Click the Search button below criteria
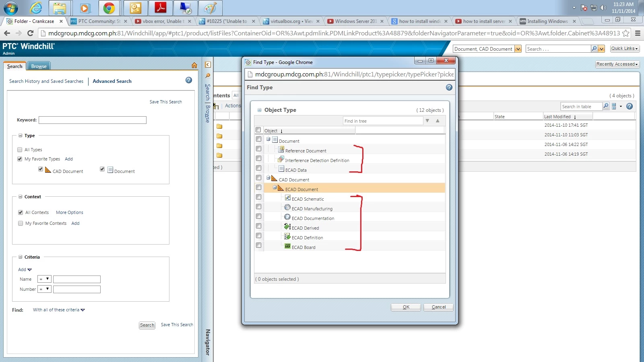The height and width of the screenshot is (362, 644). (x=147, y=325)
